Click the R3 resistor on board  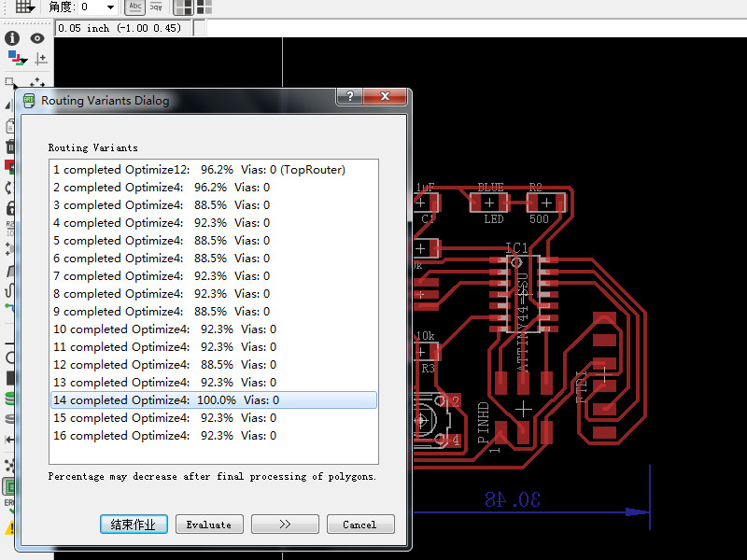tap(427, 353)
